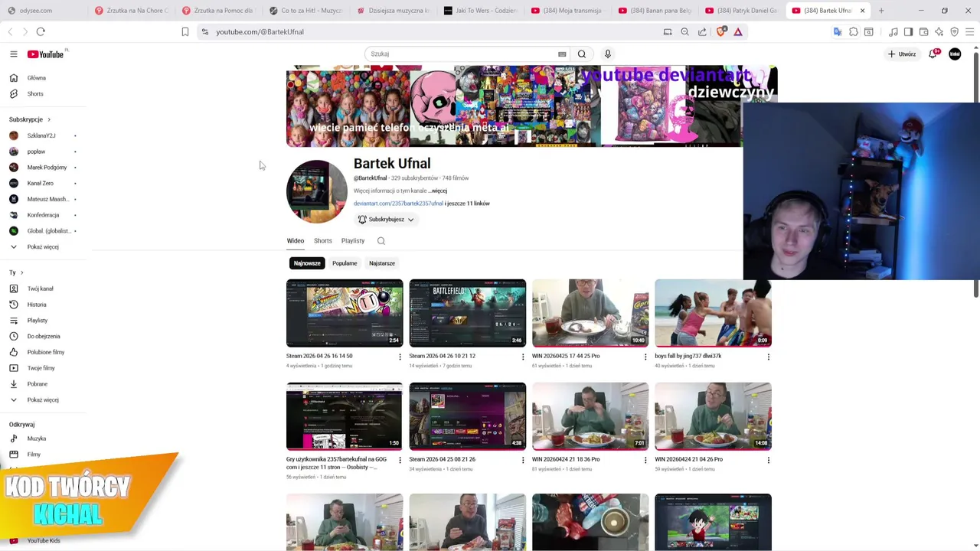Open the Subskrybujesz dropdown

[x=387, y=220]
